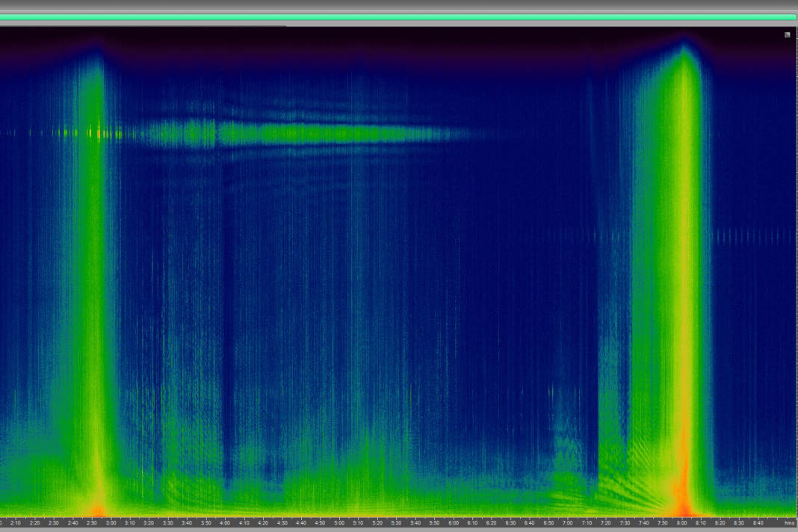Click the 6:30 mark on the timeline ruler
798x532 pixels.
click(x=510, y=522)
